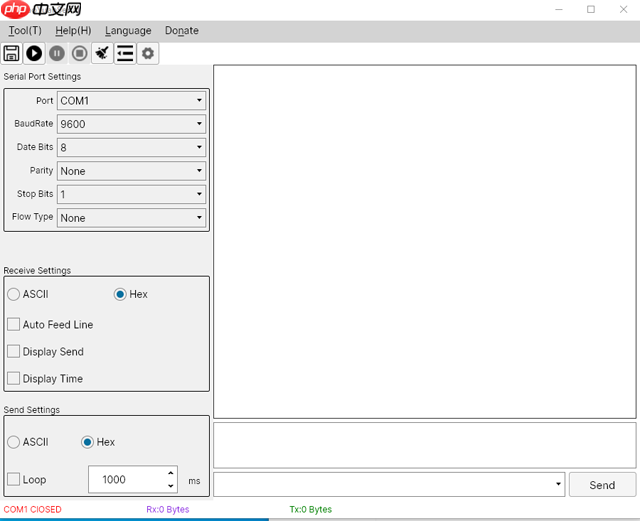Expand the Date Bits dropdown showing 8
The height and width of the screenshot is (521, 640).
click(x=131, y=147)
